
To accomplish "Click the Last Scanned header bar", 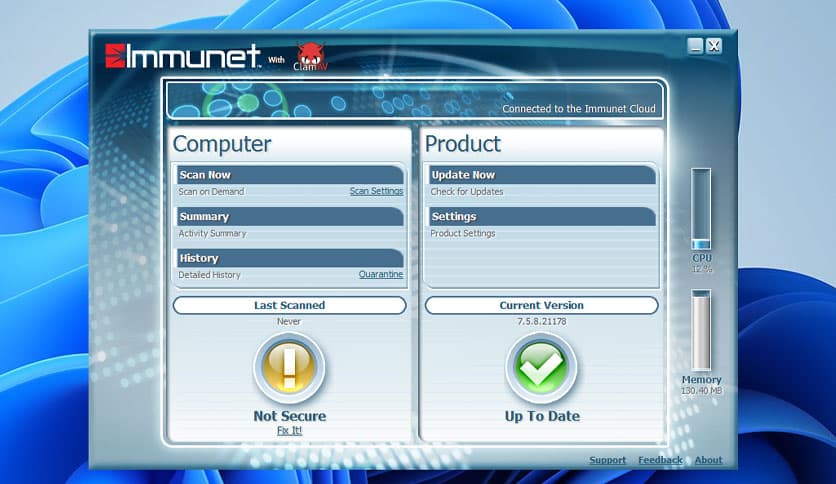I will pos(290,305).
